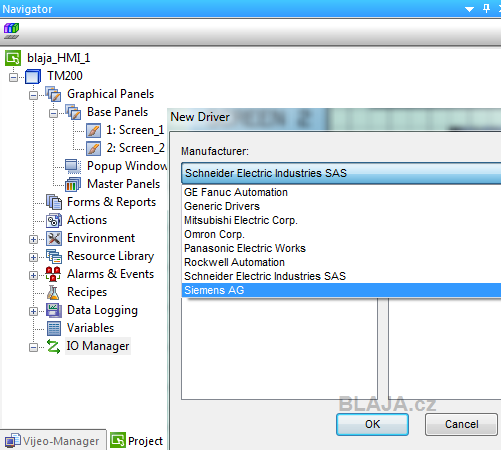Click the Master Panels icon
The width and height of the screenshot is (501, 450).
click(73, 184)
